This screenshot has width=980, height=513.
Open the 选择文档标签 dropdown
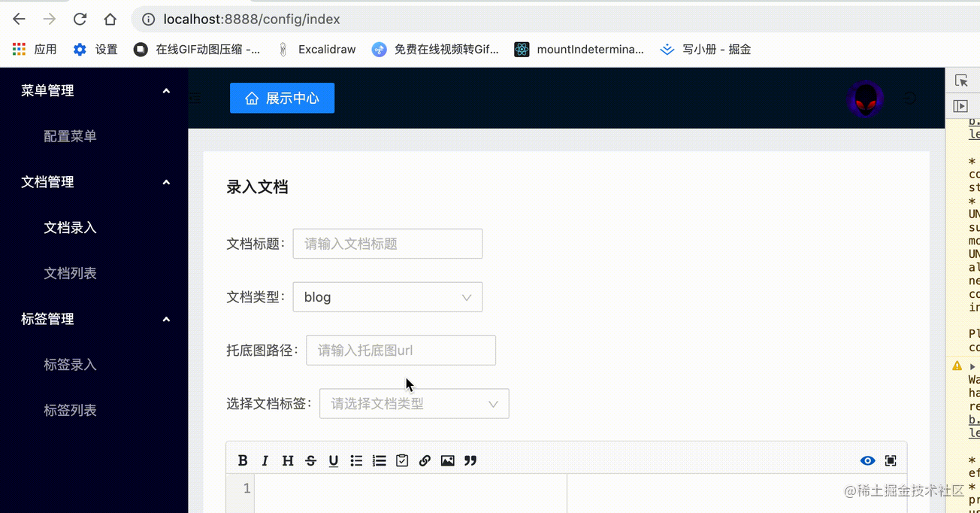[x=414, y=404]
